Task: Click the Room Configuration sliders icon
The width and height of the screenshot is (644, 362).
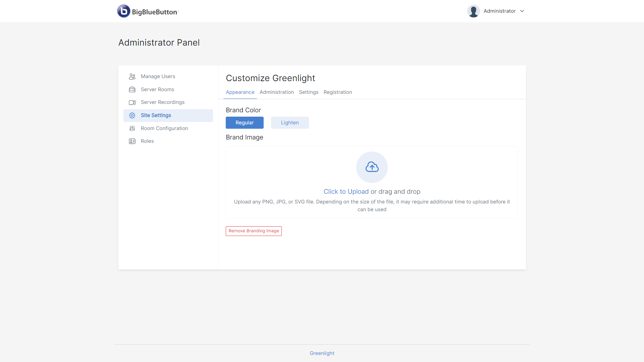Action: click(x=132, y=128)
